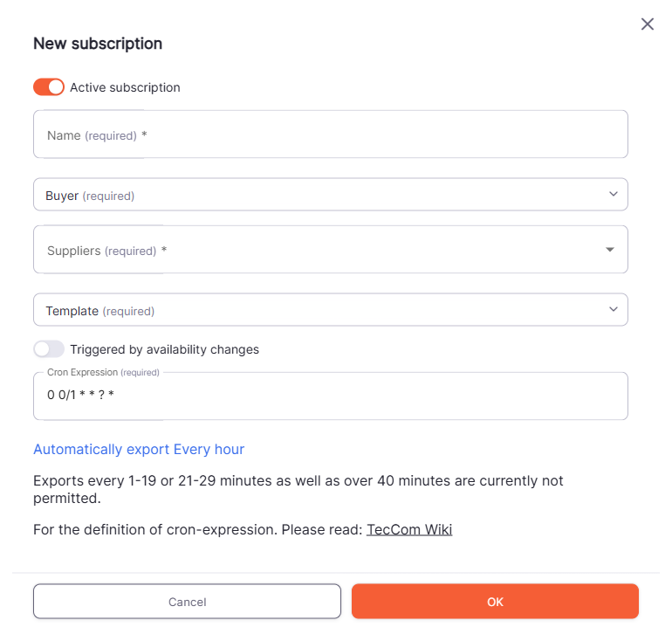Click the Buyer dropdown chevron icon
672x634 pixels.
click(x=614, y=194)
